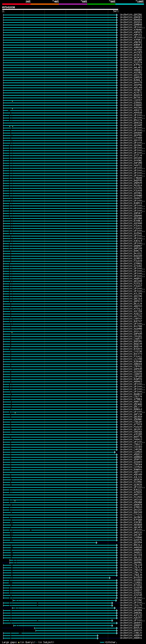
Task: Select the query name AV541830
Action: (8, 8)
